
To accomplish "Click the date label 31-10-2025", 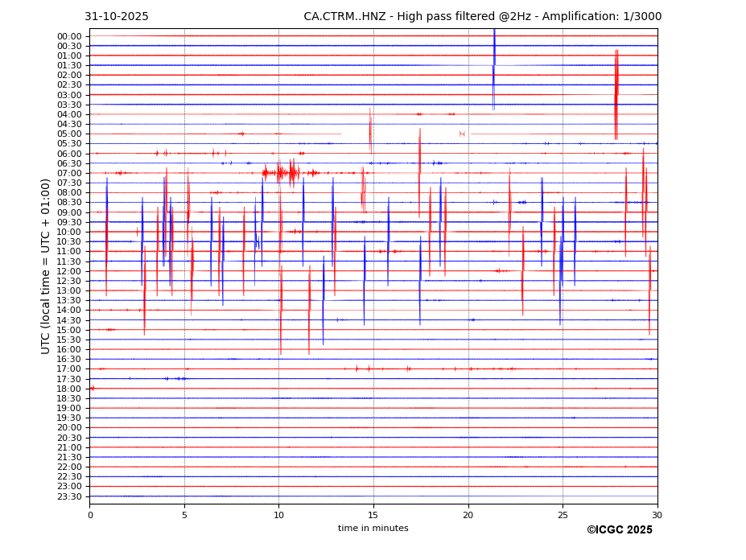I will (117, 17).
